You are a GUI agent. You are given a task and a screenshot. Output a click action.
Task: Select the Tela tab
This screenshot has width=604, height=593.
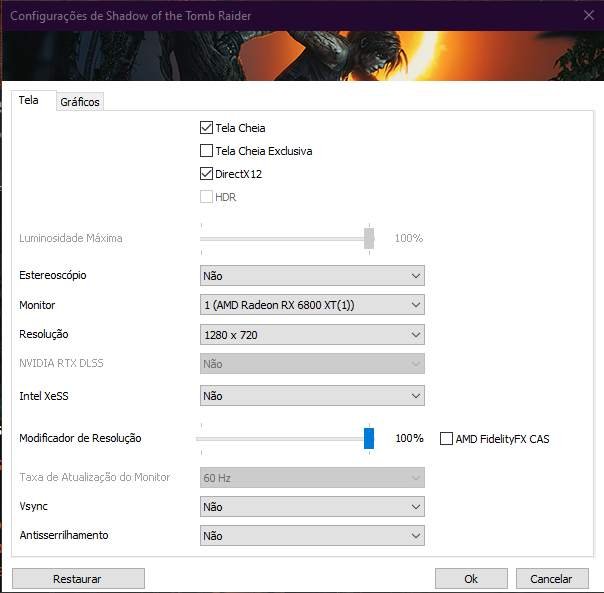[29, 101]
